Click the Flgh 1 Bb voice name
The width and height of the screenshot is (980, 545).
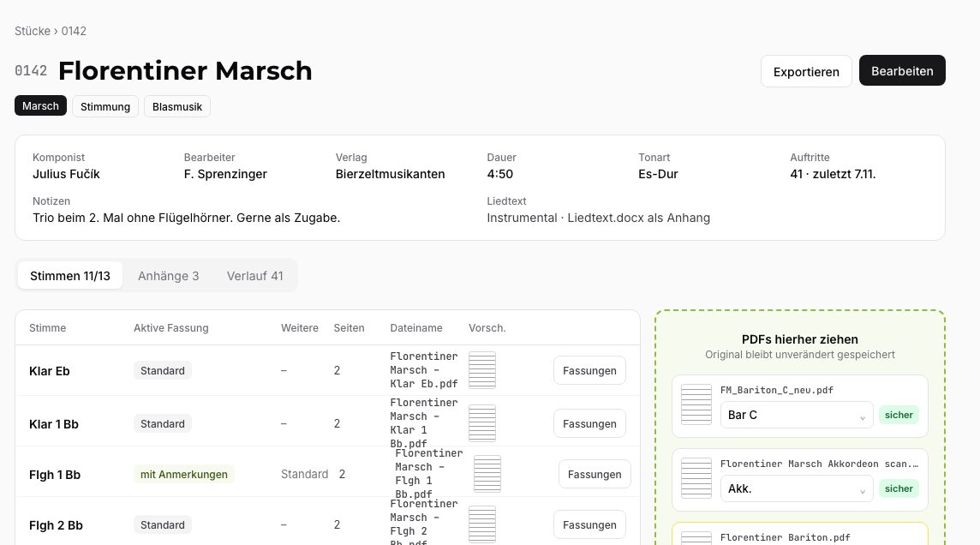[55, 475]
